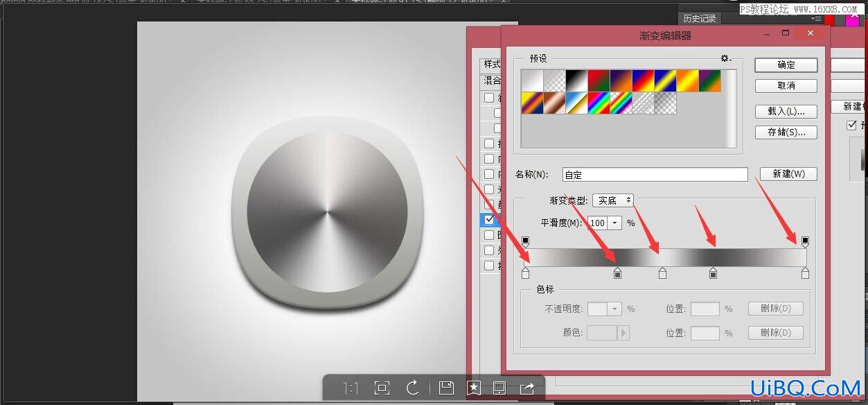Screen dimensions: 868x405
Task: Choose the orange, yellow, orange gradient preset
Action: [688, 80]
